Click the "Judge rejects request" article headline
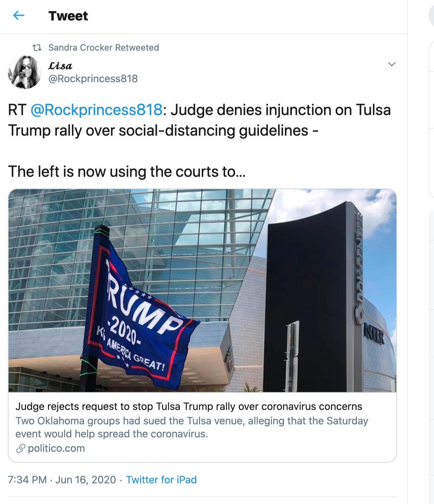 (x=189, y=406)
